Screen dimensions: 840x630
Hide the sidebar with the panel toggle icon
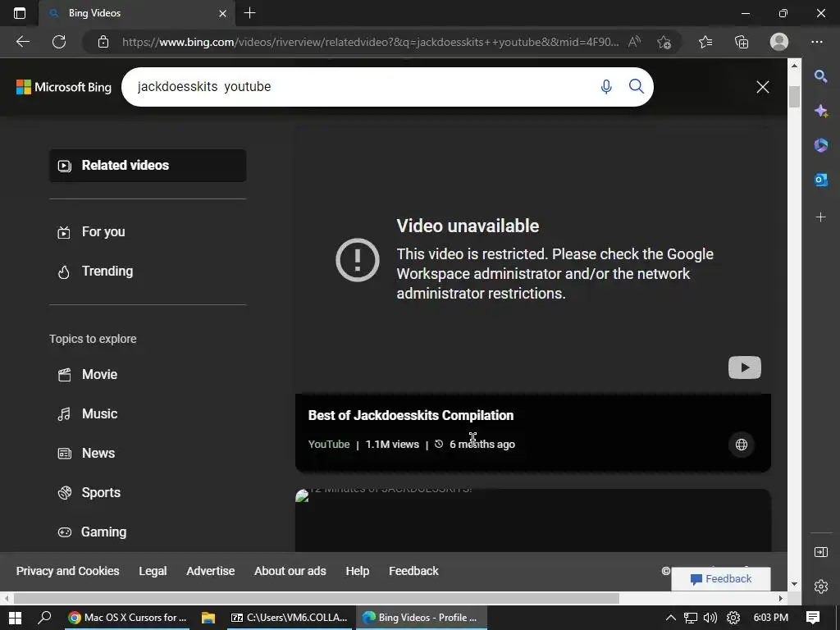tap(820, 552)
